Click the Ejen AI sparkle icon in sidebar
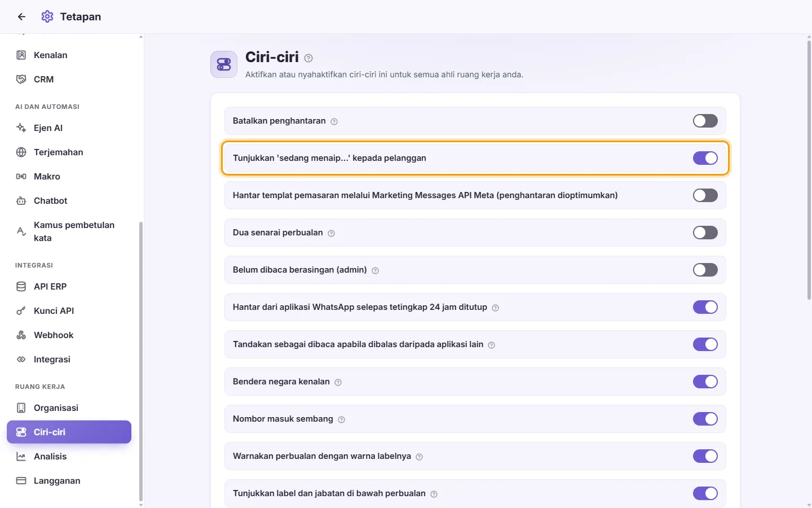This screenshot has height=508, width=812. (x=21, y=128)
